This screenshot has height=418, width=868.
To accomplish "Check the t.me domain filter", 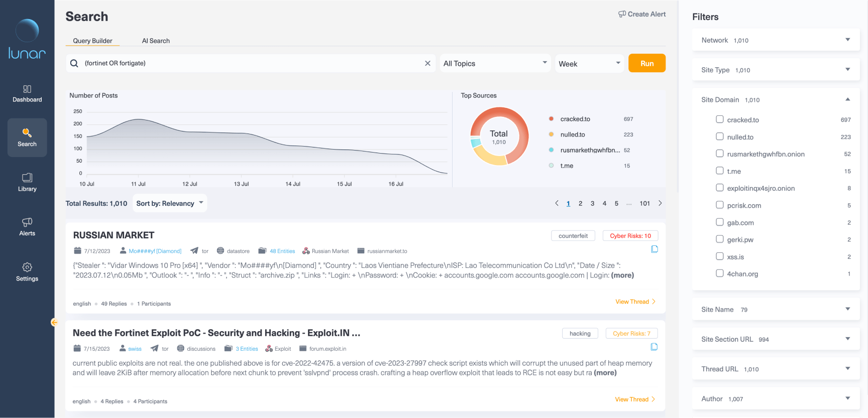I will tap(720, 171).
